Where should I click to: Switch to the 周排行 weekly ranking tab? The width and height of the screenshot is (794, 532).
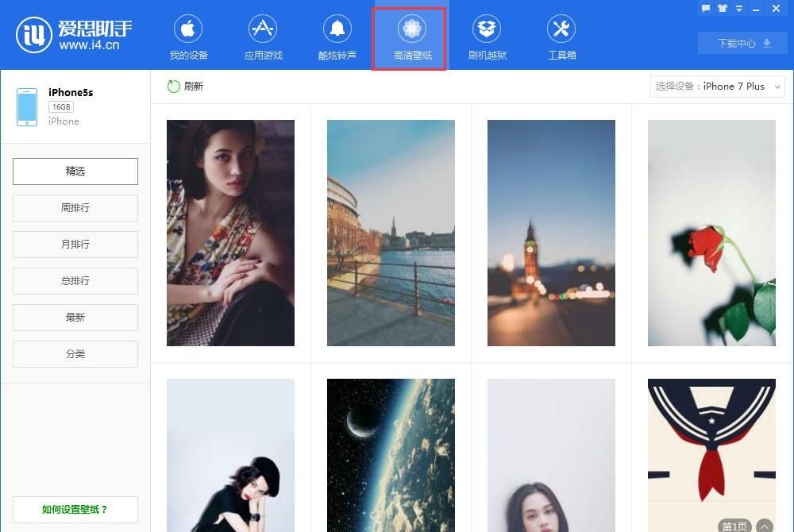click(x=75, y=207)
